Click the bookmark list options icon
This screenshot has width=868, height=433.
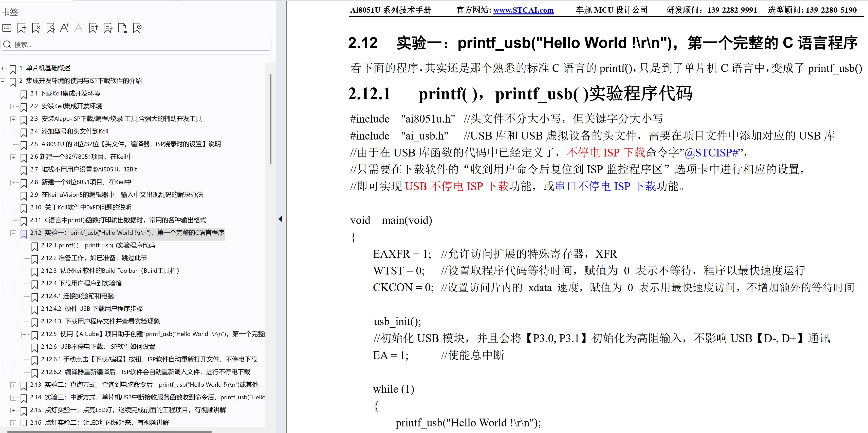(x=7, y=28)
